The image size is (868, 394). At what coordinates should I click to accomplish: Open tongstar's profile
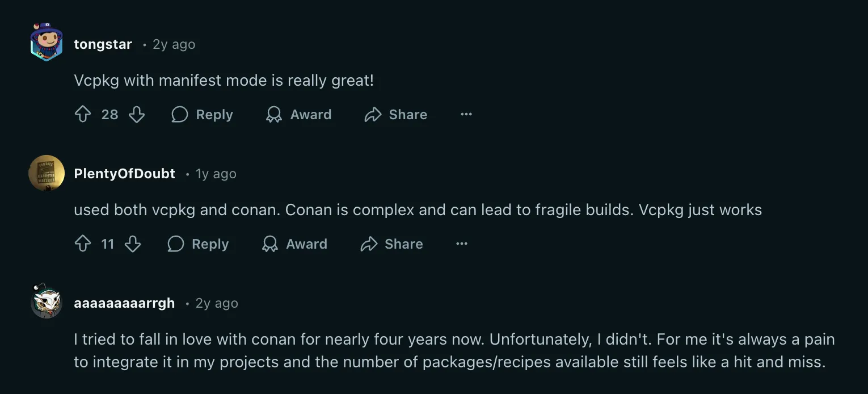[x=103, y=44]
